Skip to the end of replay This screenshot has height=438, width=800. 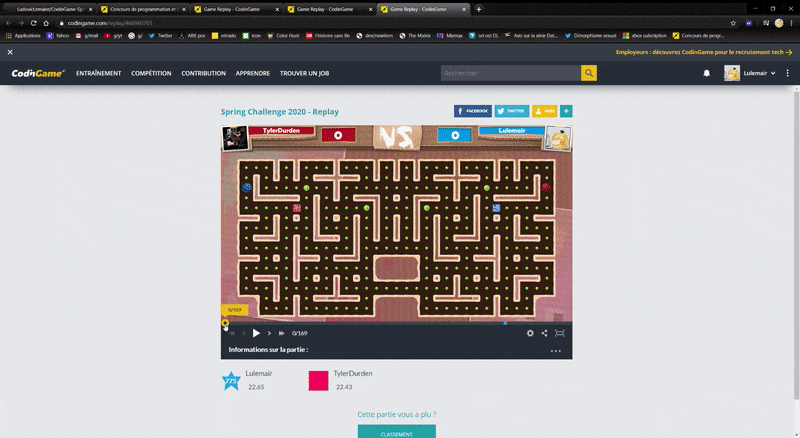pyautogui.click(x=282, y=333)
